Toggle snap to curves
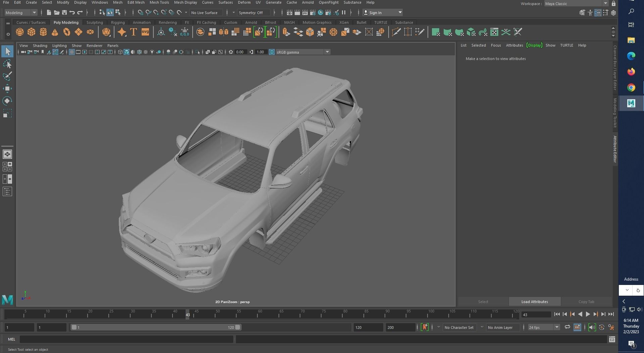 [x=148, y=13]
